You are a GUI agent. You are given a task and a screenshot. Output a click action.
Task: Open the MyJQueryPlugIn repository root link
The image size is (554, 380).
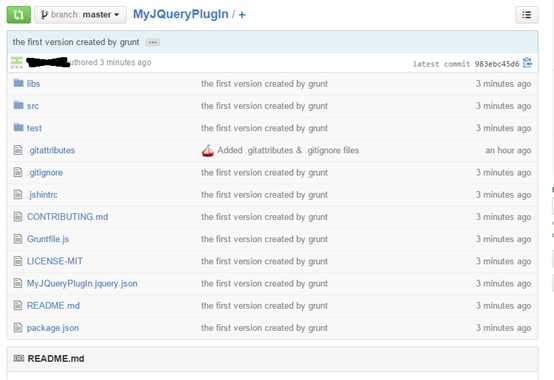coord(181,14)
